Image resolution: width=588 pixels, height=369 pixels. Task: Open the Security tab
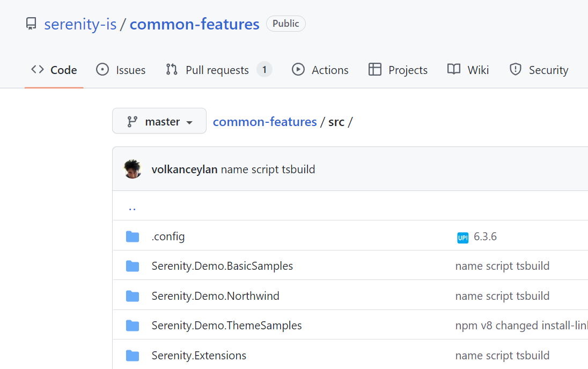click(539, 70)
